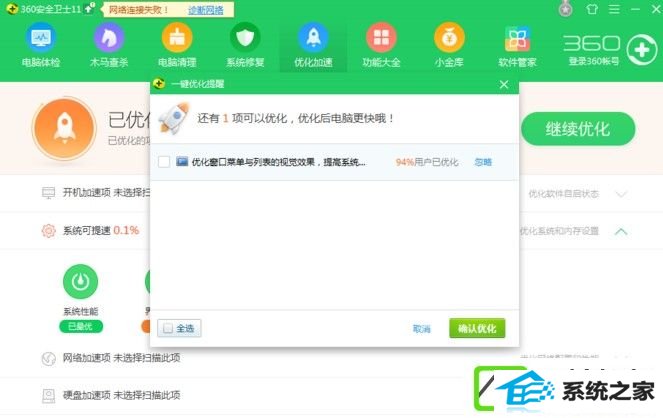Click 系统可提速 0.1% text
663x418 pixels.
tap(101, 230)
